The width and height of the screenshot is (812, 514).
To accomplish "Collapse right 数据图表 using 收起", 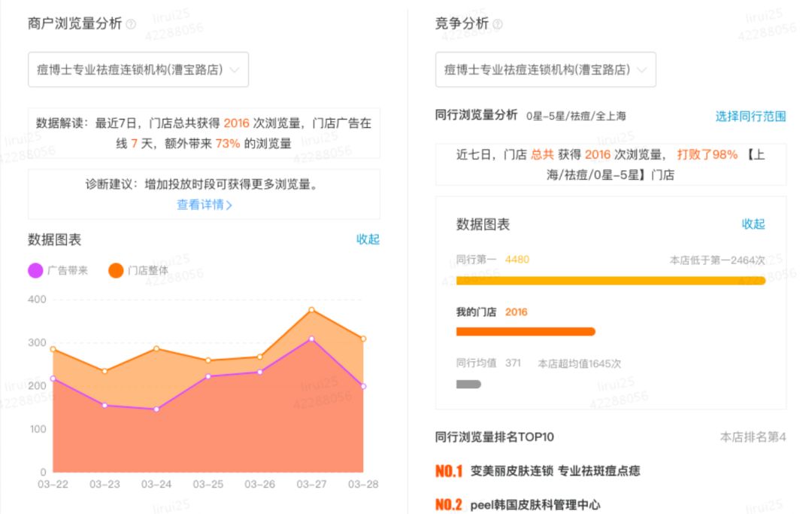I will pos(754,224).
